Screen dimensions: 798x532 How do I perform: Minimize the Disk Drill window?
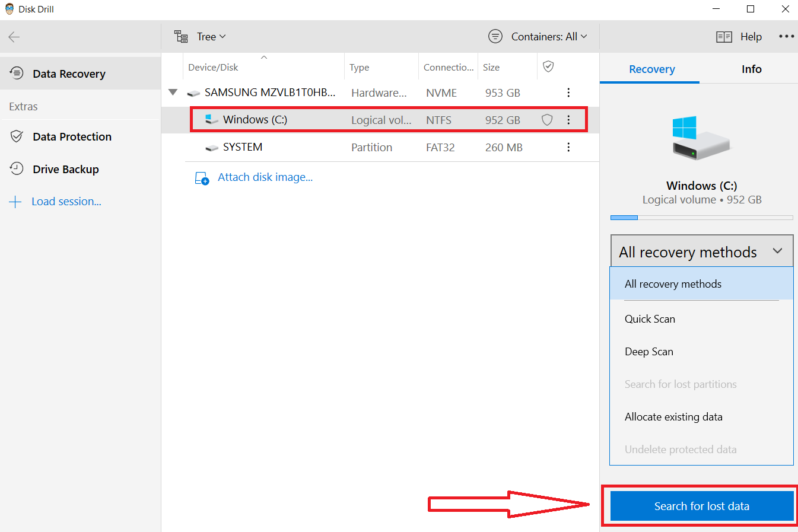point(716,9)
